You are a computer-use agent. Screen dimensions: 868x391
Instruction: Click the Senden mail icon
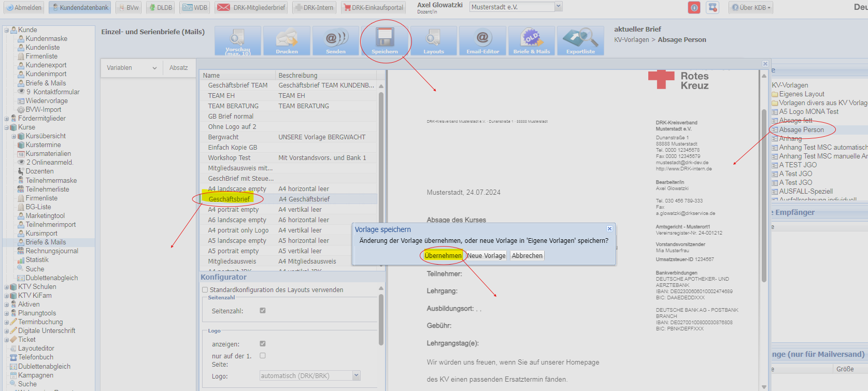tap(336, 40)
